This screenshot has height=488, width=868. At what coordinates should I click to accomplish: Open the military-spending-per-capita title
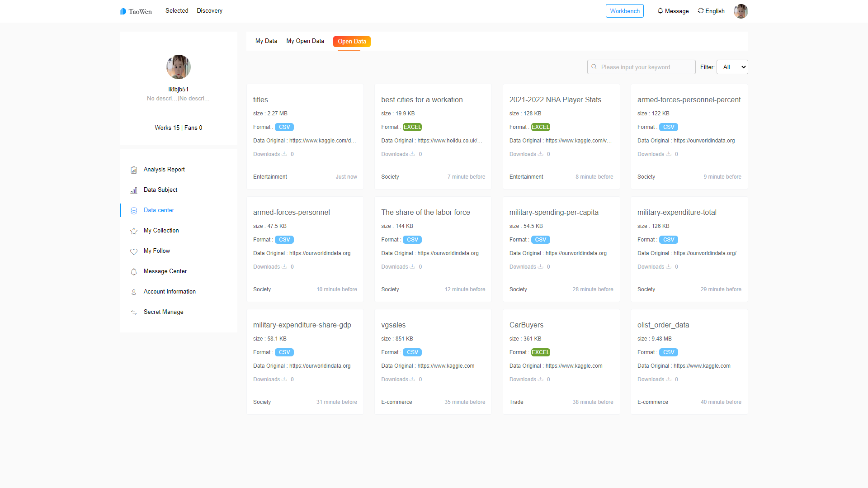click(x=554, y=213)
